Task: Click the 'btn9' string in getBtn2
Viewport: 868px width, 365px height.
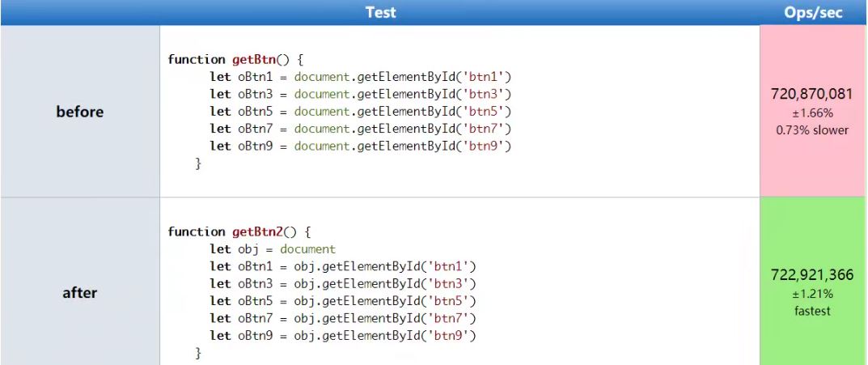Action: [x=448, y=336]
